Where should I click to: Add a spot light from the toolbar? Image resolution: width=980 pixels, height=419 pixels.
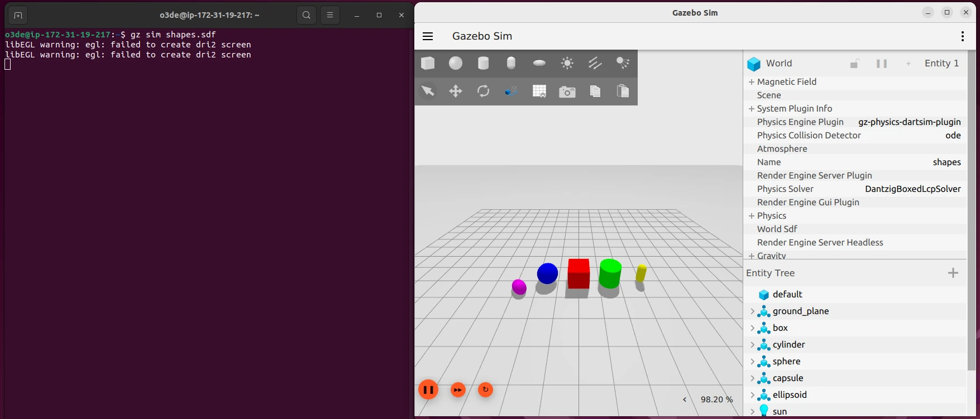pyautogui.click(x=623, y=63)
